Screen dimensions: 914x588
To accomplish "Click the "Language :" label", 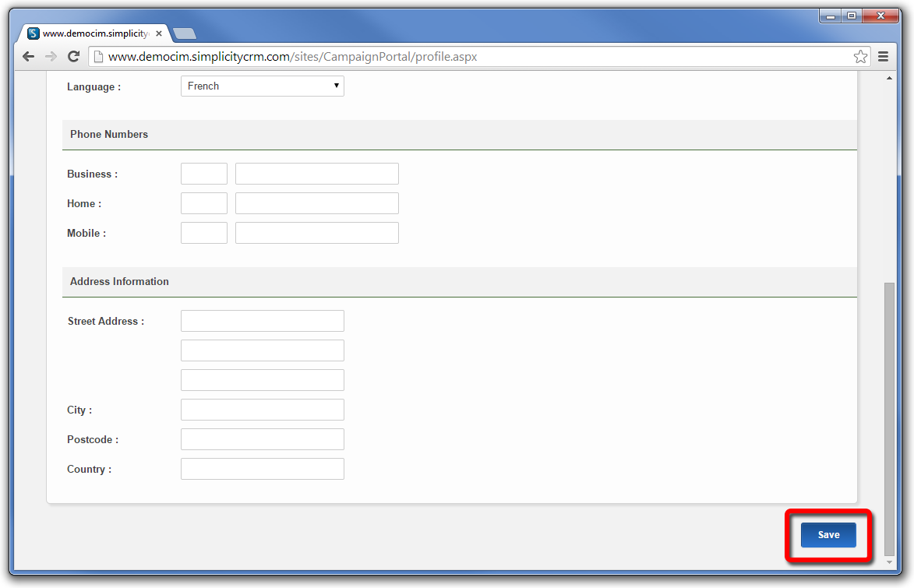I will coord(94,86).
